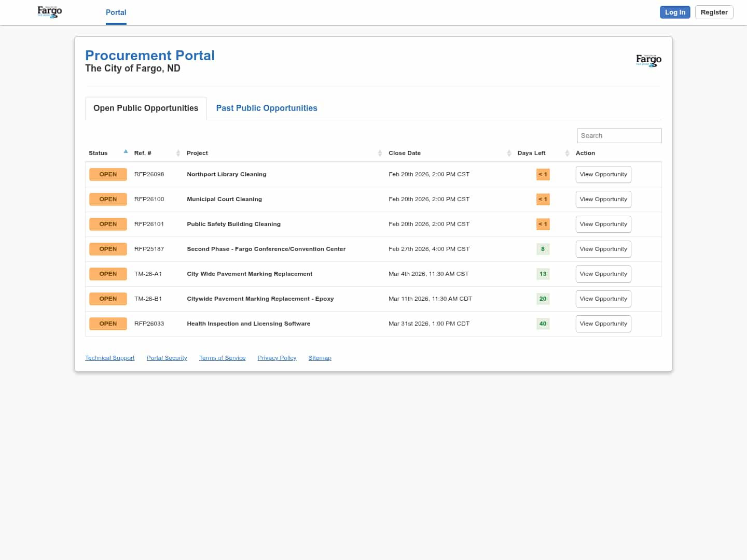The height and width of the screenshot is (560, 747).
Task: Open the Technical Support link
Action: click(109, 358)
